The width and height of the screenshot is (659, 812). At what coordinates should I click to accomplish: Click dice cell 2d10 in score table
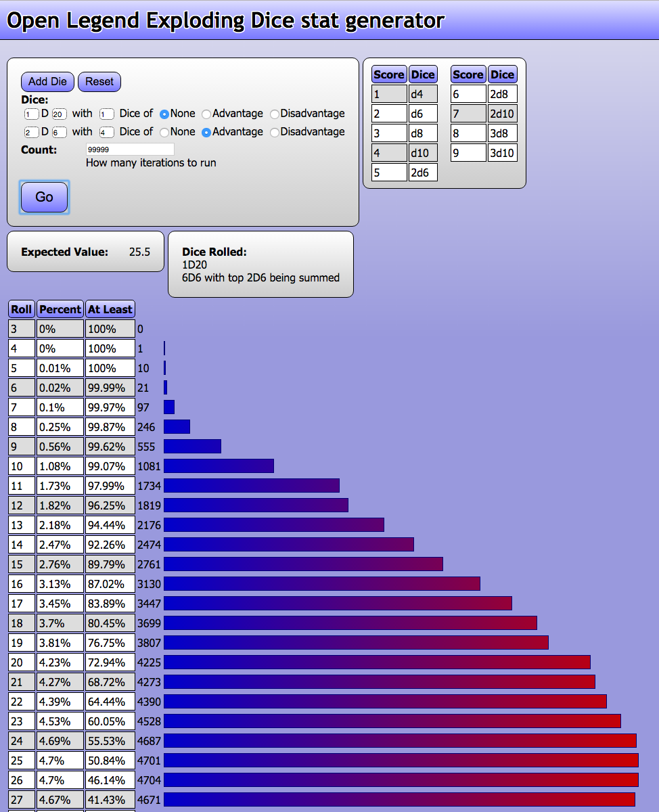click(x=503, y=113)
